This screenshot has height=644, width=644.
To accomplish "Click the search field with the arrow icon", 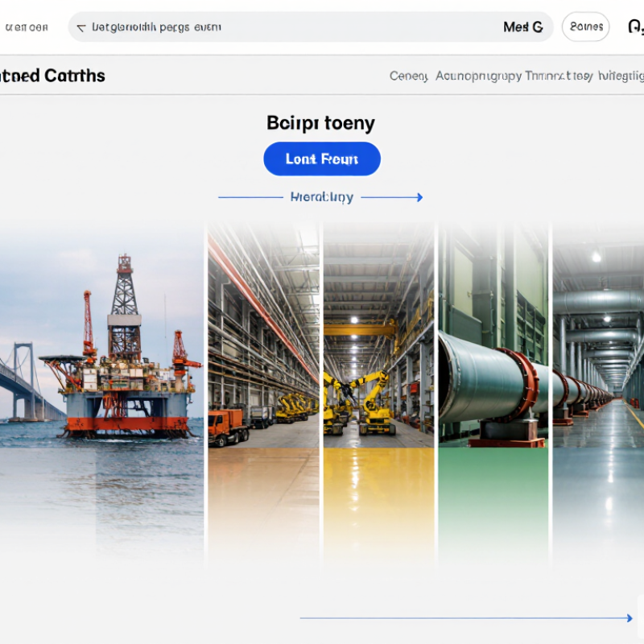I will 311,27.
